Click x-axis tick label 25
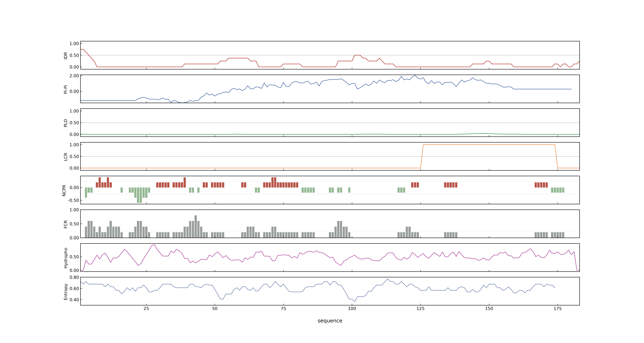Screen dimensions: 644x343 coord(146,309)
